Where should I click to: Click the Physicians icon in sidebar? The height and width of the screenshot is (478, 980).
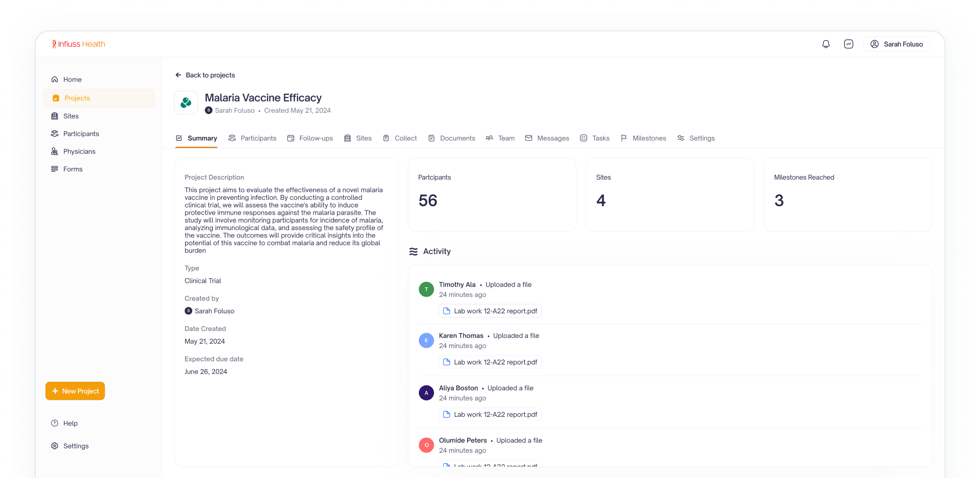(55, 151)
